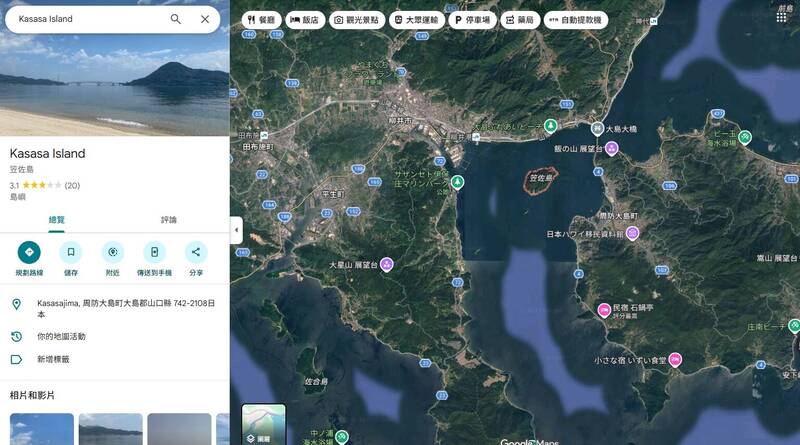Click the 分享 share icon

pos(196,252)
